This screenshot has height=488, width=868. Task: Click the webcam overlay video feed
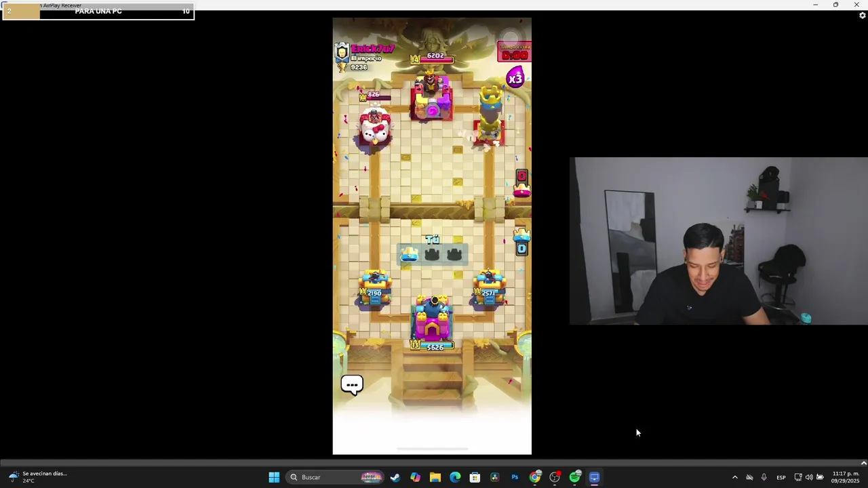click(x=719, y=241)
